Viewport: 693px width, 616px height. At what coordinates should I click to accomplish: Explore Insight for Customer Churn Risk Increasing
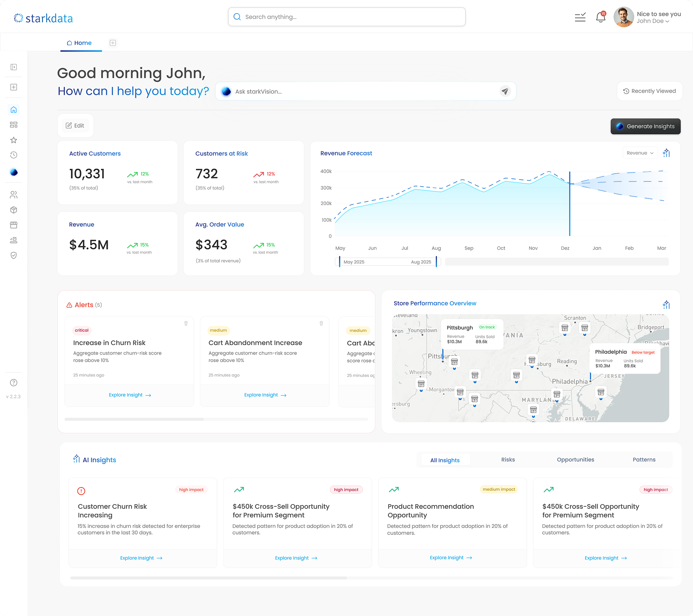pos(141,558)
